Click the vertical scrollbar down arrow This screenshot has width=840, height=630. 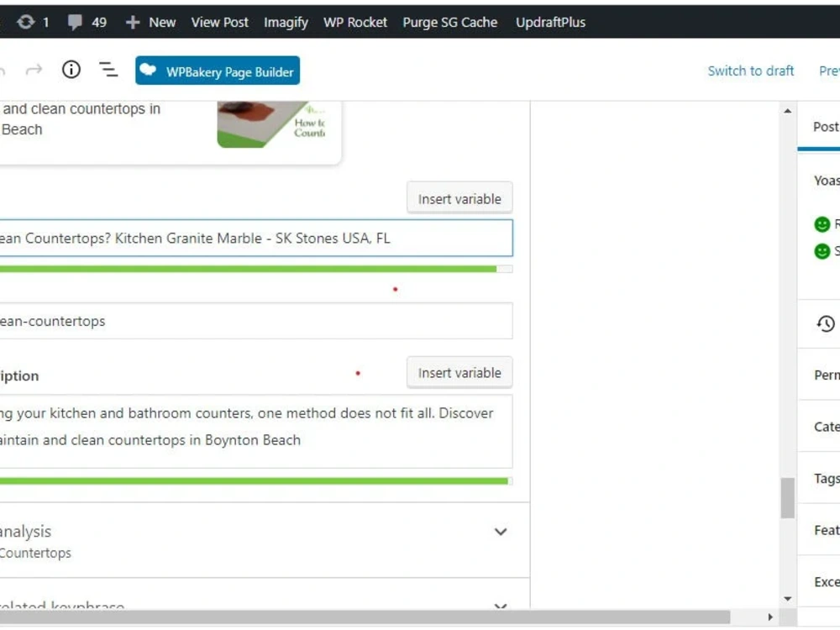pyautogui.click(x=788, y=598)
